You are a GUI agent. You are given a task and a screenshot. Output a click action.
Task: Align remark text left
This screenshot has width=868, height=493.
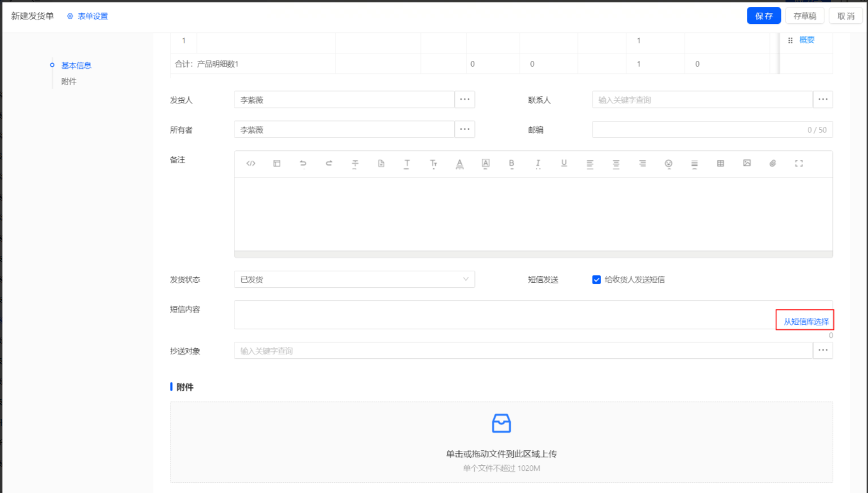(x=590, y=164)
